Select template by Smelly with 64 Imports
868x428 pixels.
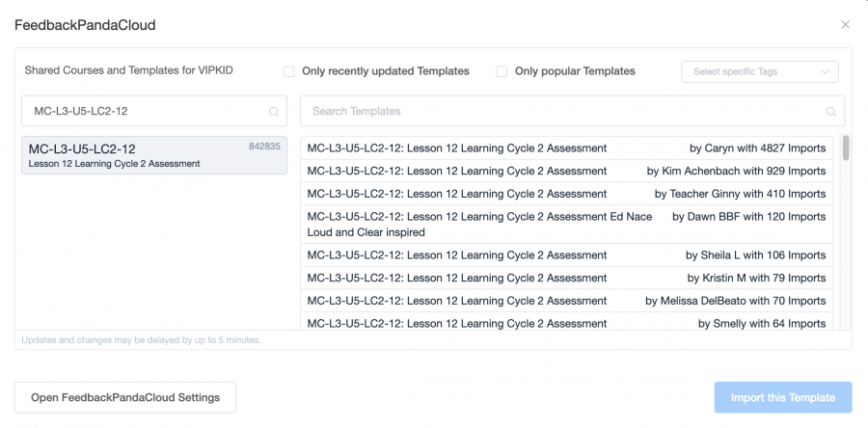pyautogui.click(x=566, y=321)
